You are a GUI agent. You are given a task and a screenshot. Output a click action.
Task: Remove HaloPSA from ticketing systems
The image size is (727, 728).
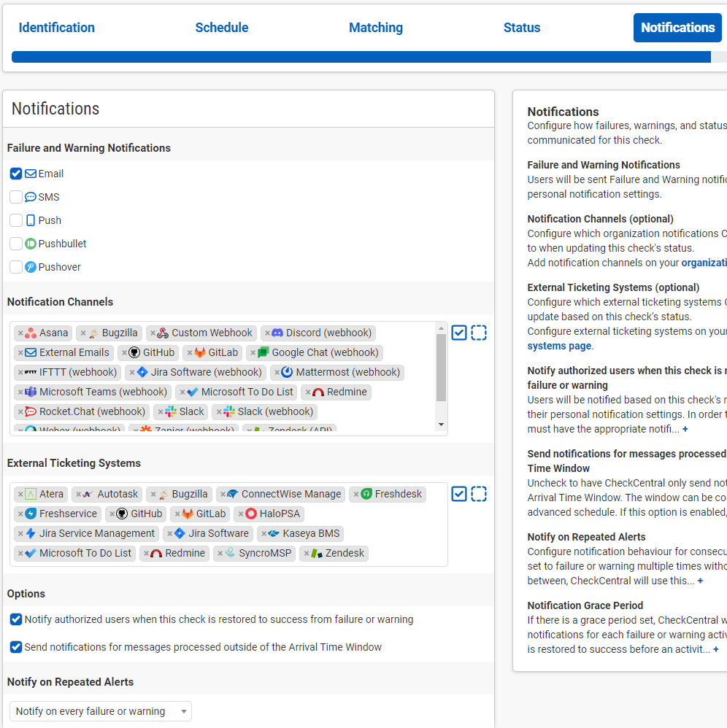click(x=241, y=514)
